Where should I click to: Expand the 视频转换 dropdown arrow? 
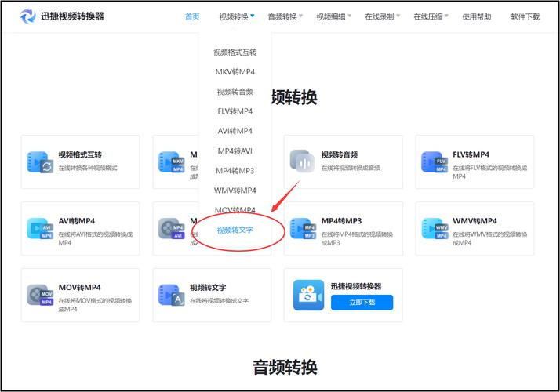point(253,16)
